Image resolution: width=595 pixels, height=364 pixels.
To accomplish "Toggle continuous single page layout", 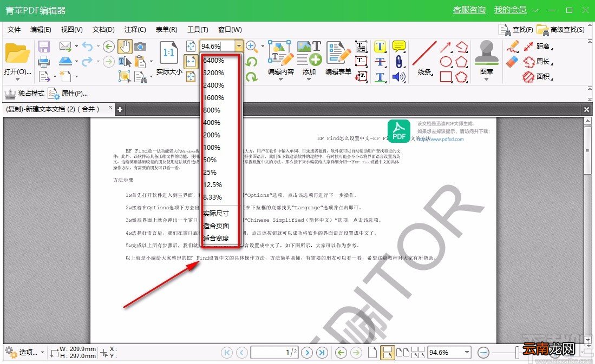I will 388,352.
